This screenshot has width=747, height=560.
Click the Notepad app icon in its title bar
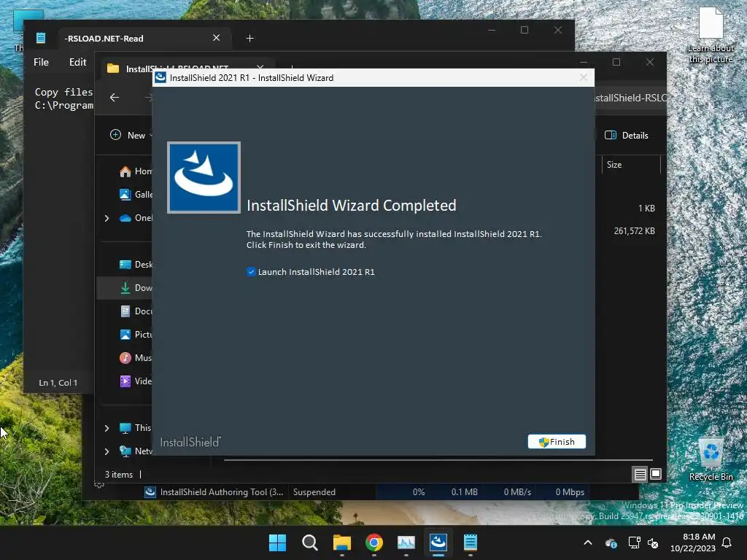point(41,38)
